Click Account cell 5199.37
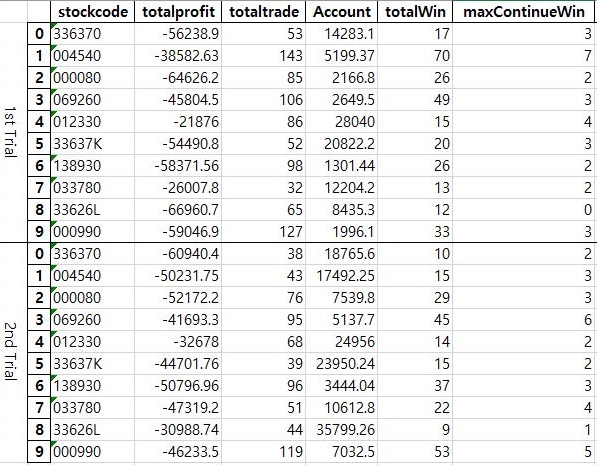The width and height of the screenshot is (597, 465). tap(342, 56)
